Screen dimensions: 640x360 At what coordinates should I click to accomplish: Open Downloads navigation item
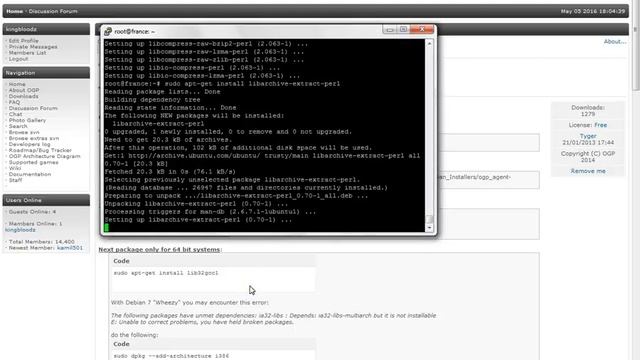[24, 96]
